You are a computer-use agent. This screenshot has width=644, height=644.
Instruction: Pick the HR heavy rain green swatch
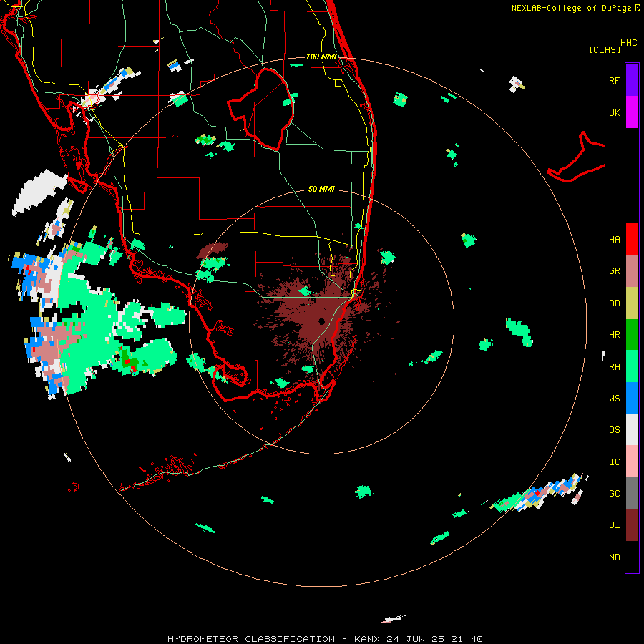point(632,335)
